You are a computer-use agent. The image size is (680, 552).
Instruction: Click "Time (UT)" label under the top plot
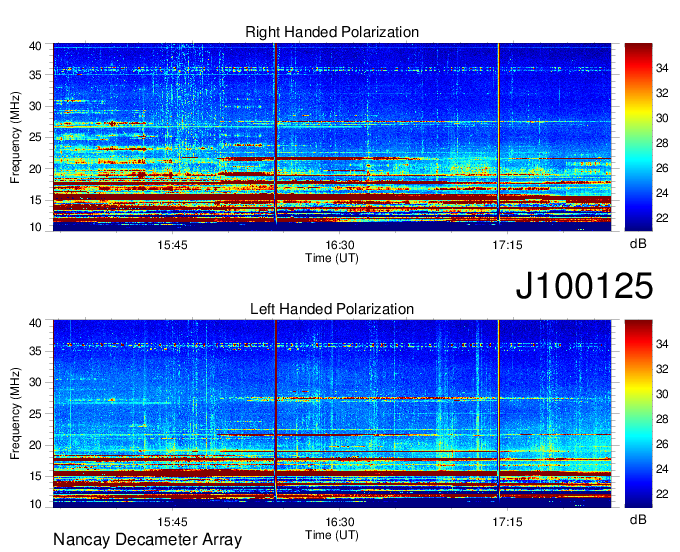332,258
